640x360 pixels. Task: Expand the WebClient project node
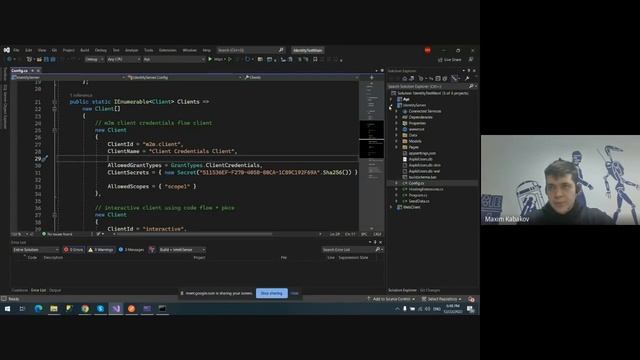click(391, 207)
